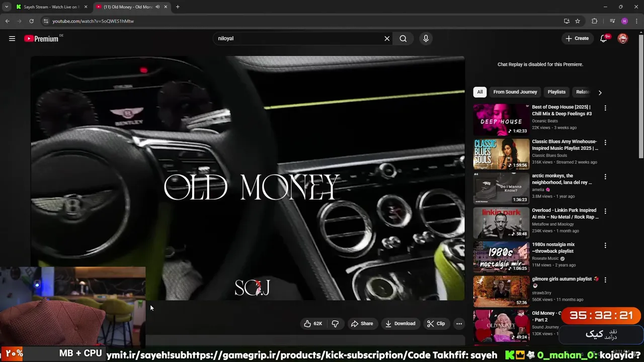Image resolution: width=644 pixels, height=362 pixels.
Task: Run search with magnifier button
Action: click(403, 39)
